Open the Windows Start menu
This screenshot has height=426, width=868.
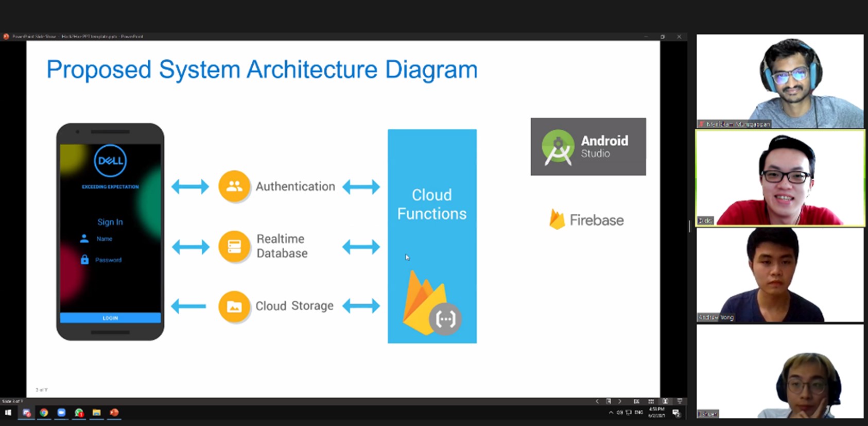8,413
